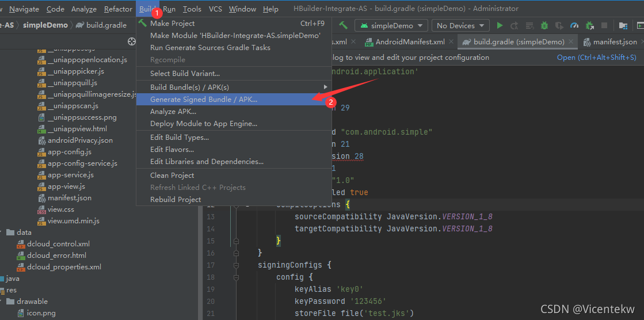
Task: Collapse the code fold marker at line 15
Action: [236, 241]
